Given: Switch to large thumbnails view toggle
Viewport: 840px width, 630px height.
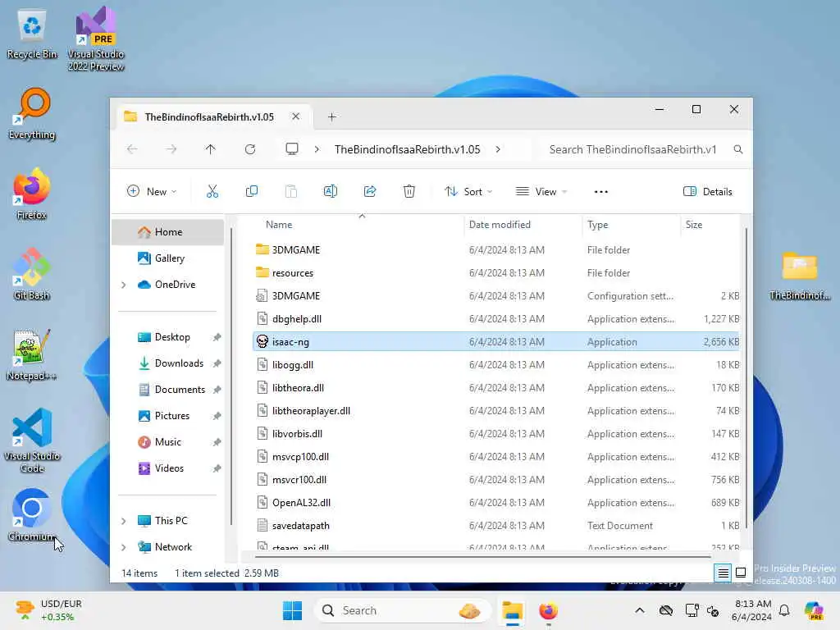Looking at the screenshot, I should [x=741, y=573].
